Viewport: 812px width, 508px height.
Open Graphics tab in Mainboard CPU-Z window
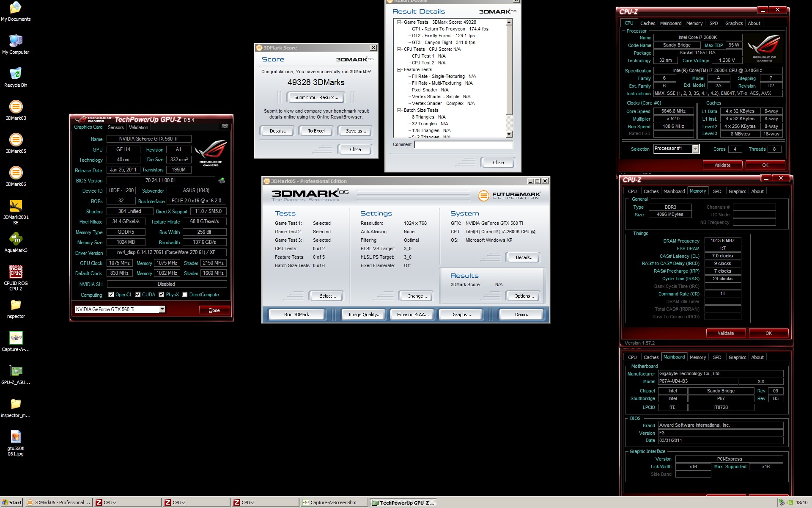coord(737,357)
